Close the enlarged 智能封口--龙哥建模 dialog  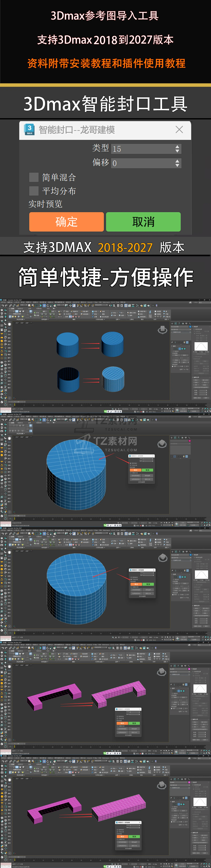179,130
